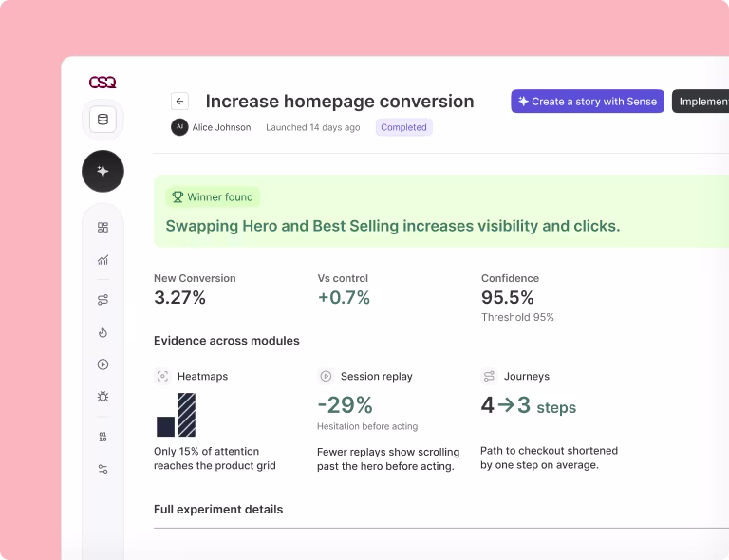The width and height of the screenshot is (729, 560).
Task: Open the session replay play icon in sidebar
Action: click(103, 364)
